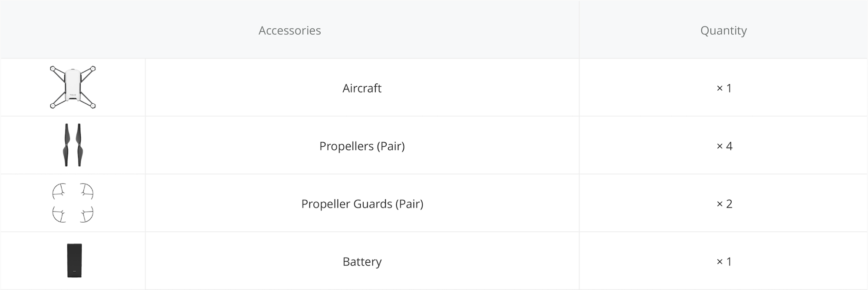Select the Propeller Guards (Pair) label
This screenshot has height=290, width=868.
pyautogui.click(x=362, y=204)
